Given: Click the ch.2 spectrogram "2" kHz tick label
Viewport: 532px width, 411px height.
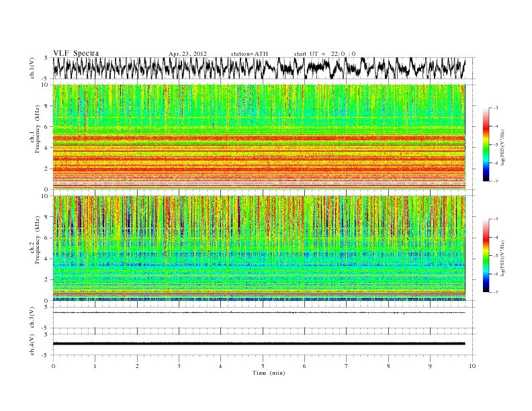Looking at the screenshot, I should pos(47,280).
